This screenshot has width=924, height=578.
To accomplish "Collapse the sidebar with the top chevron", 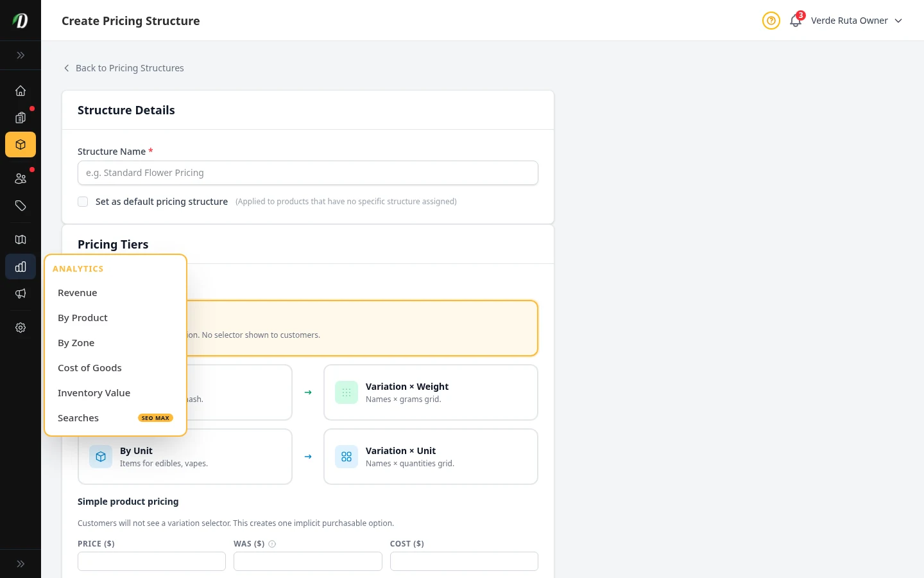I will (x=21, y=55).
